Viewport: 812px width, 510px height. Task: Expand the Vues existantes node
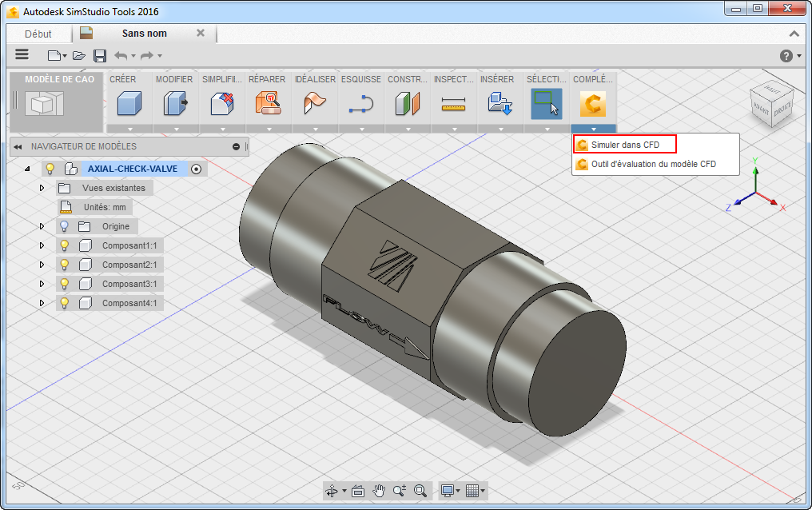click(42, 188)
